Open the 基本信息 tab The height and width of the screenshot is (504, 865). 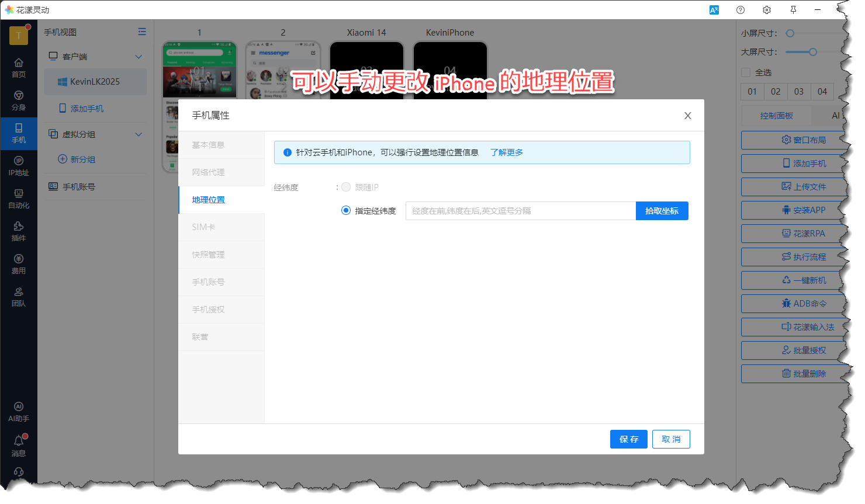(x=222, y=145)
